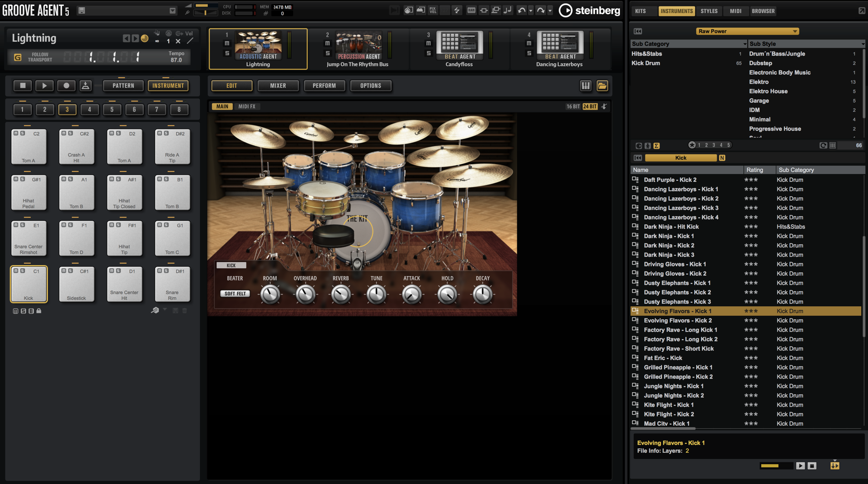This screenshot has width=868, height=484.
Task: Open the load panel folder icon
Action: [x=602, y=85]
